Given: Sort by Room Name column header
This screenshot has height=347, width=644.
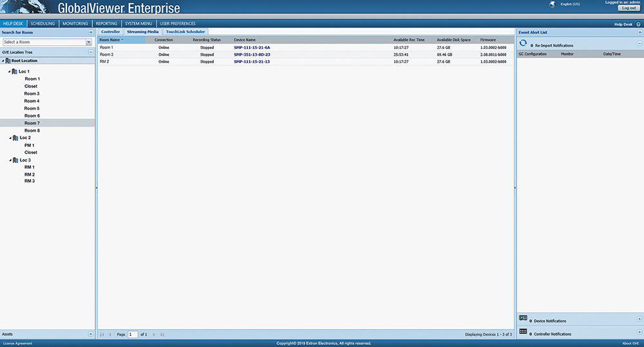Looking at the screenshot, I should [122, 40].
